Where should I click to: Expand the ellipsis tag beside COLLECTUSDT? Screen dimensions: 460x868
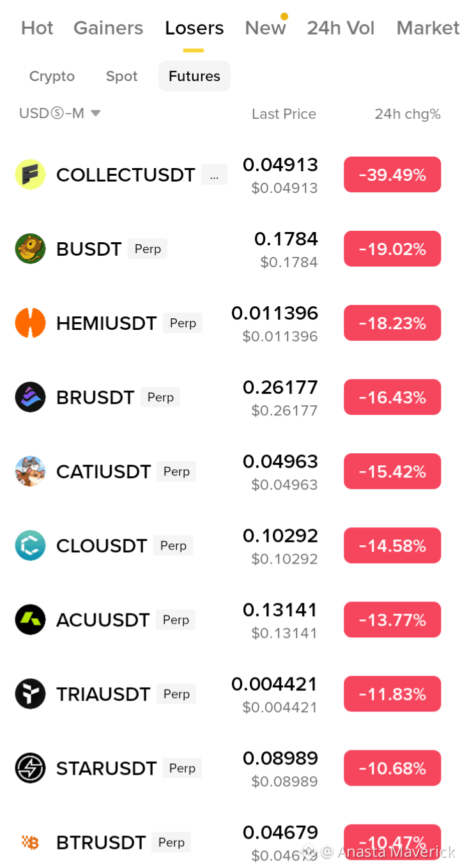[214, 175]
